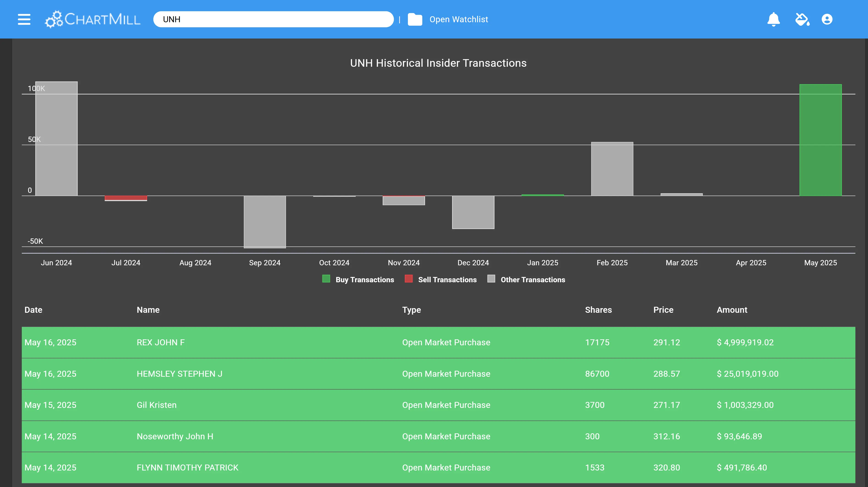Viewport: 868px width, 487px height.
Task: Click the name Gil Kristen
Action: point(157,405)
